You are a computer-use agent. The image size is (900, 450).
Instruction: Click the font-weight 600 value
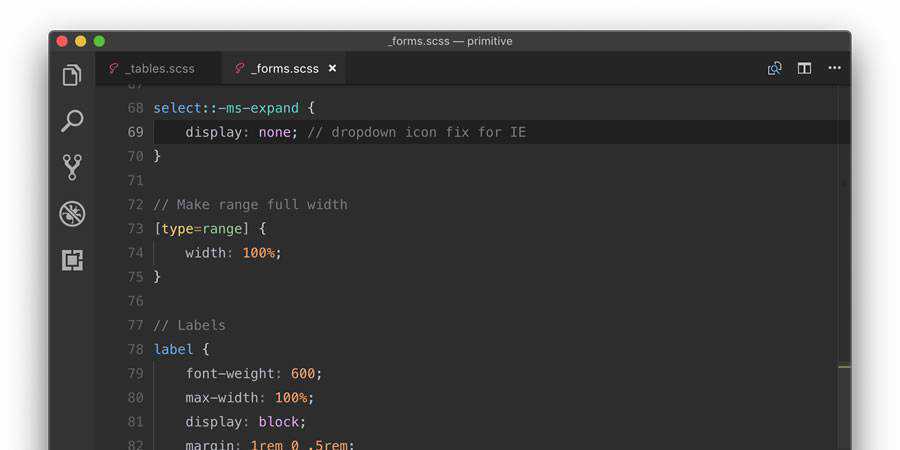click(303, 374)
